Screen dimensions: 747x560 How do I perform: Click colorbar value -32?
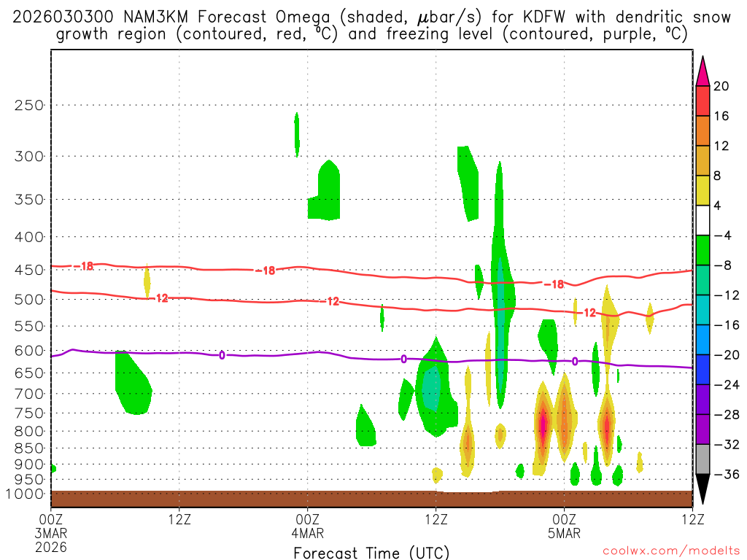pos(727,444)
